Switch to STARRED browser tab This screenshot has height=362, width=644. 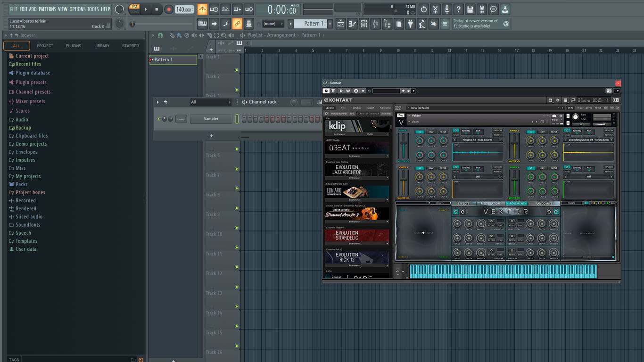coord(131,46)
